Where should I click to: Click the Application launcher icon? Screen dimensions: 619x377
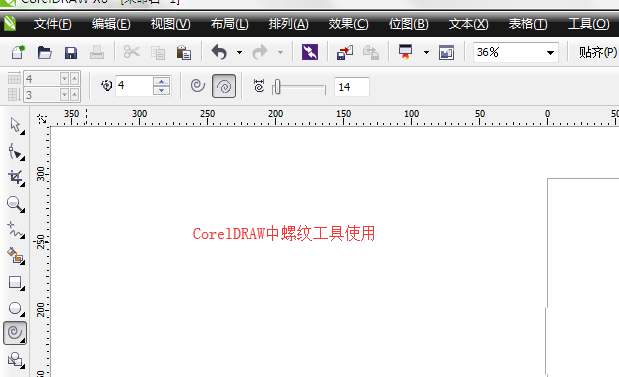click(x=405, y=52)
